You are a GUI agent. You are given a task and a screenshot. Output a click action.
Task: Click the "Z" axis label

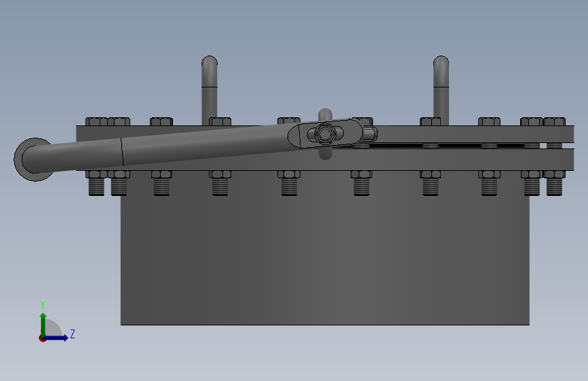coord(73,334)
